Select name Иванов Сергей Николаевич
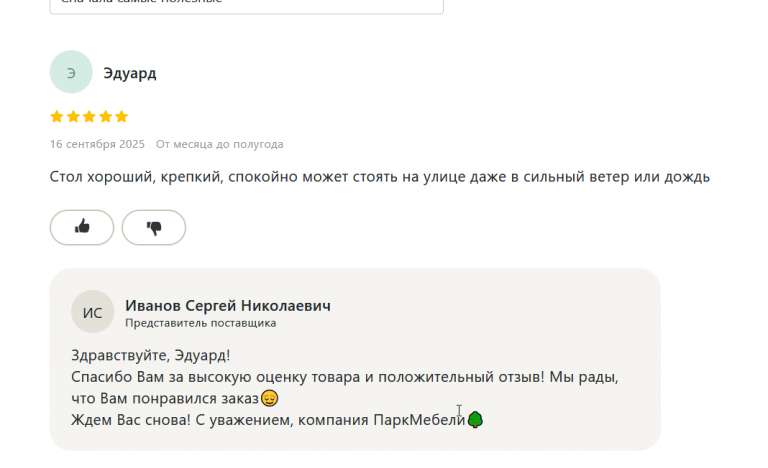This screenshot has height=468, width=768. point(228,306)
